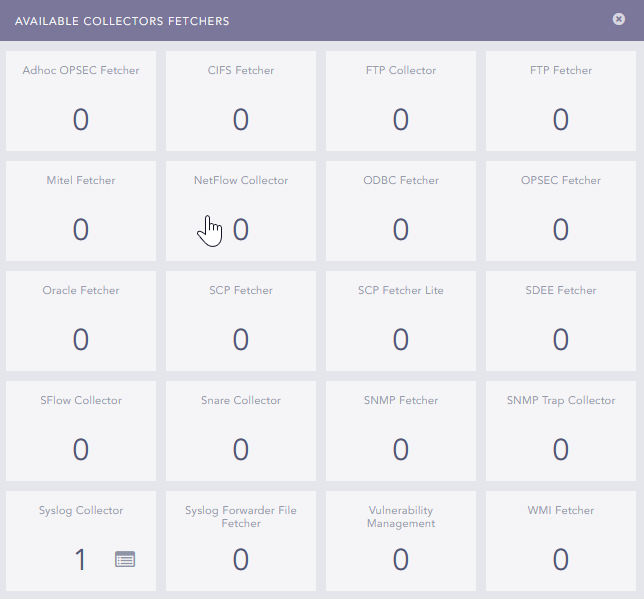Open the Mitel Fetcher tile
The image size is (644, 599).
[x=81, y=211]
